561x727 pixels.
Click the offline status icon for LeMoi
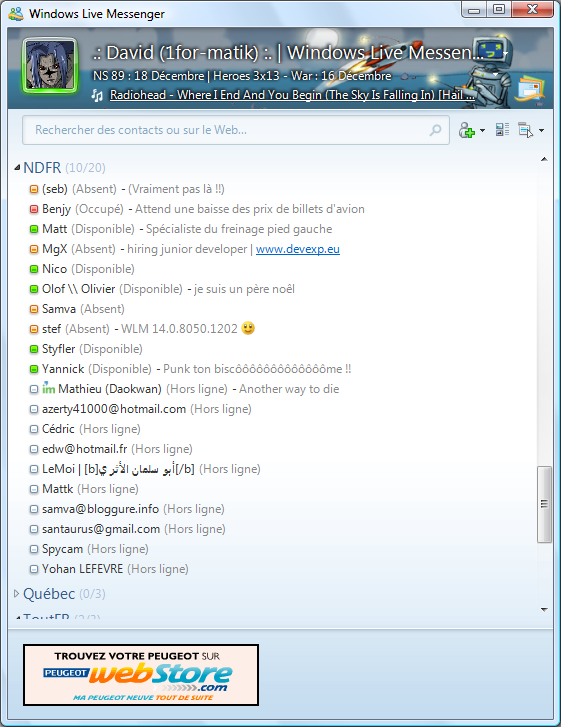coord(34,469)
